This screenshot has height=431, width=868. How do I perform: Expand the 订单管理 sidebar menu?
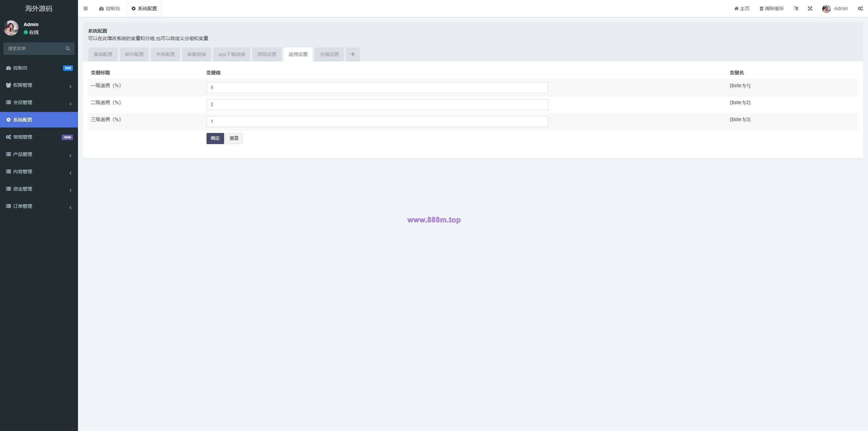39,206
